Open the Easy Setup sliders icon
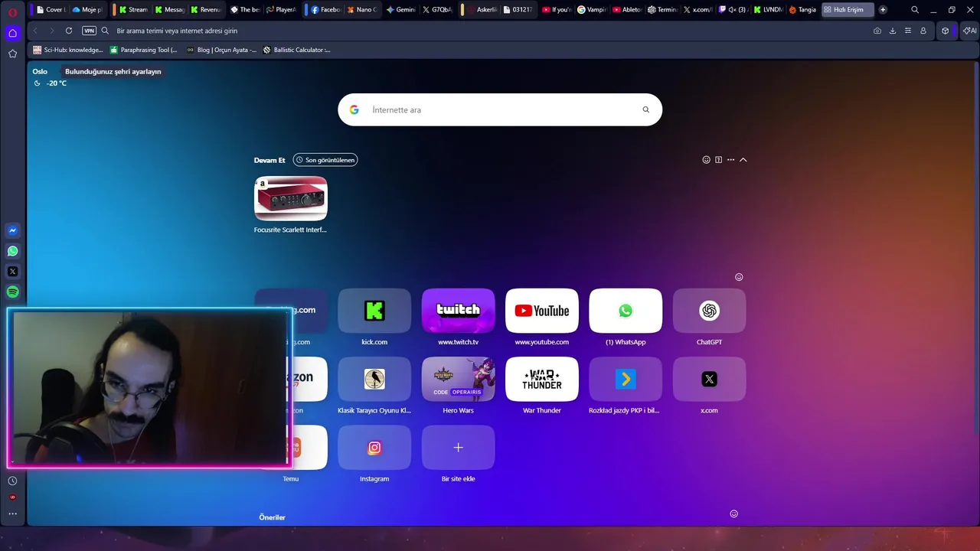Screen dimensions: 980x551 click(x=907, y=31)
